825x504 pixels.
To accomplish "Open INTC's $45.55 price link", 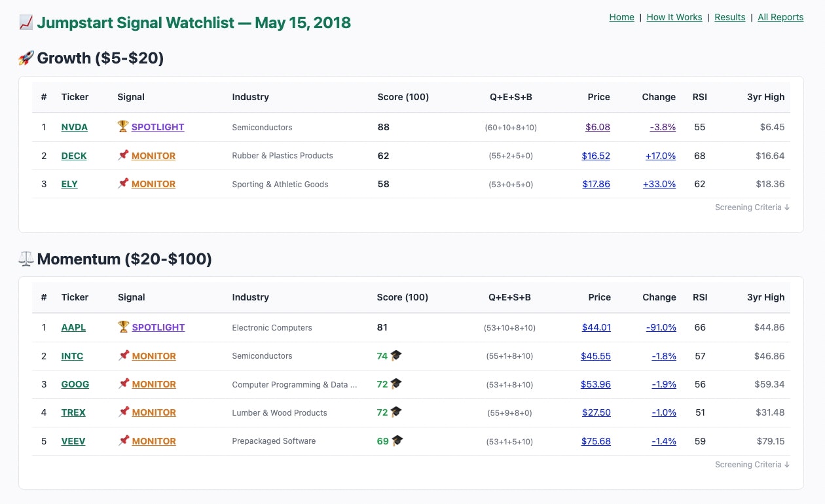I will pos(596,356).
